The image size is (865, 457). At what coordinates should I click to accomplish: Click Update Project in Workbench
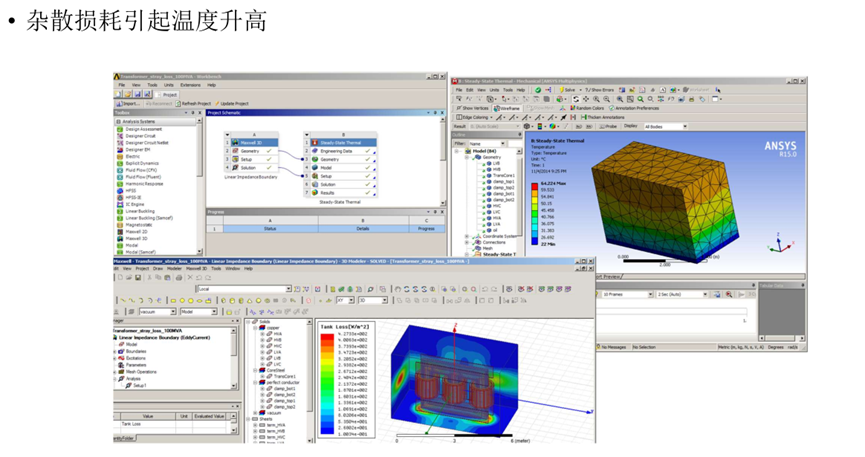[232, 103]
